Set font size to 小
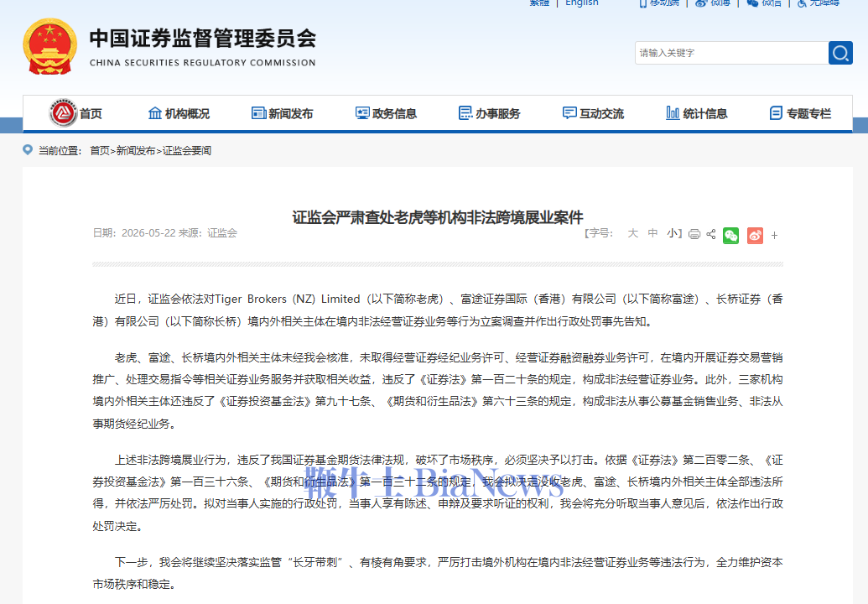The width and height of the screenshot is (868, 604). [x=672, y=233]
